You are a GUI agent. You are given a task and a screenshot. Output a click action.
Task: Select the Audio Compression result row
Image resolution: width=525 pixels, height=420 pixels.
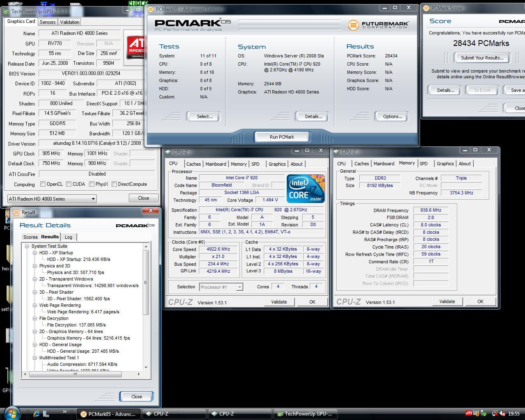[82, 364]
